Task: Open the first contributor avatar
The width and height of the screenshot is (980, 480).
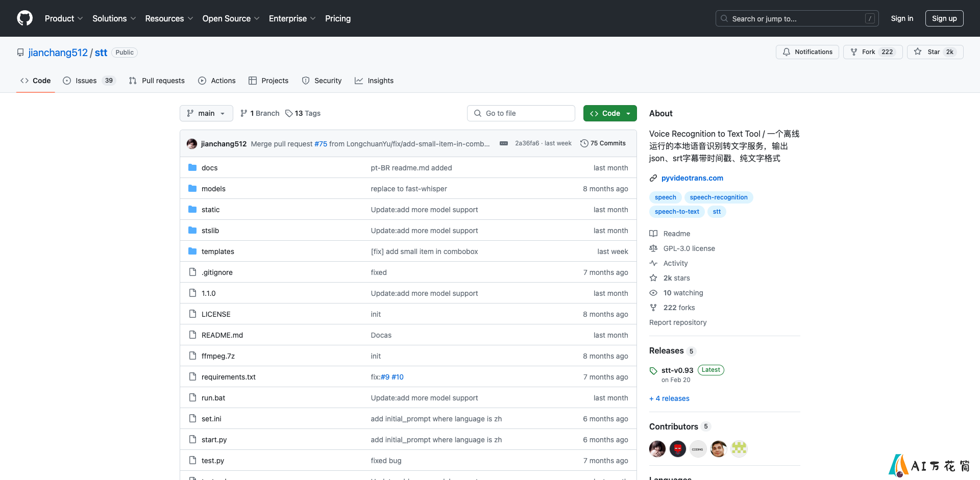Action: (657, 449)
